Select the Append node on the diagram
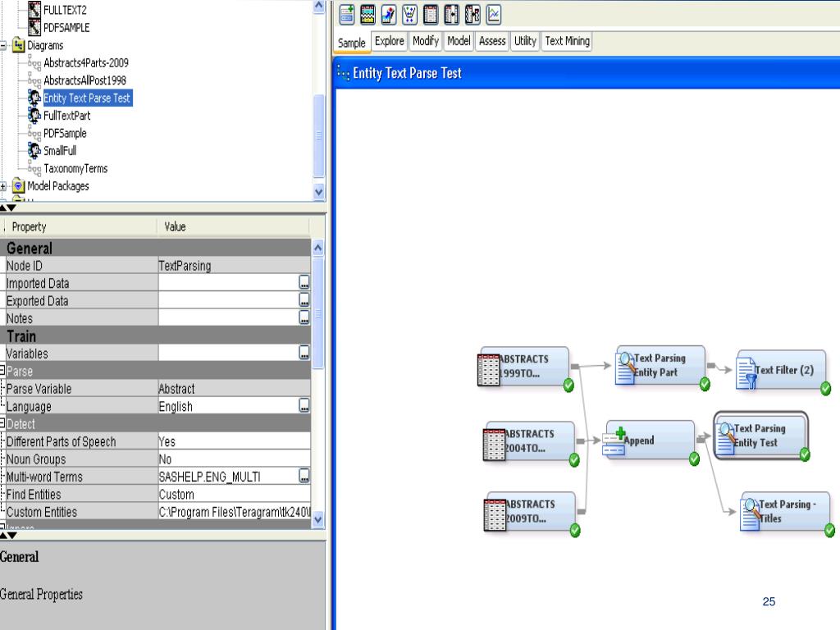The image size is (840, 630). click(650, 442)
